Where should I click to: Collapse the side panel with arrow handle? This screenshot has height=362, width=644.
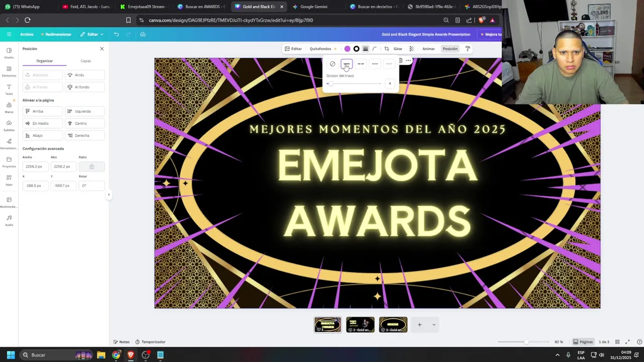[x=109, y=195]
